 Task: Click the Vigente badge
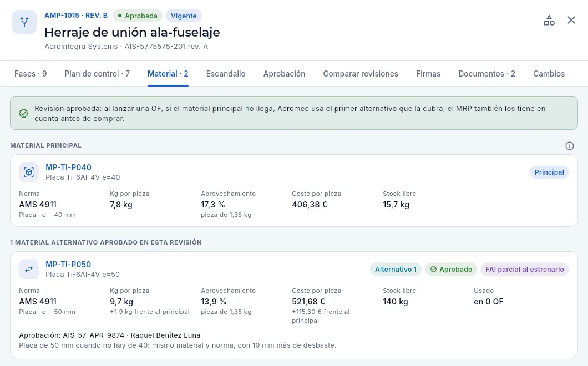[x=184, y=16]
